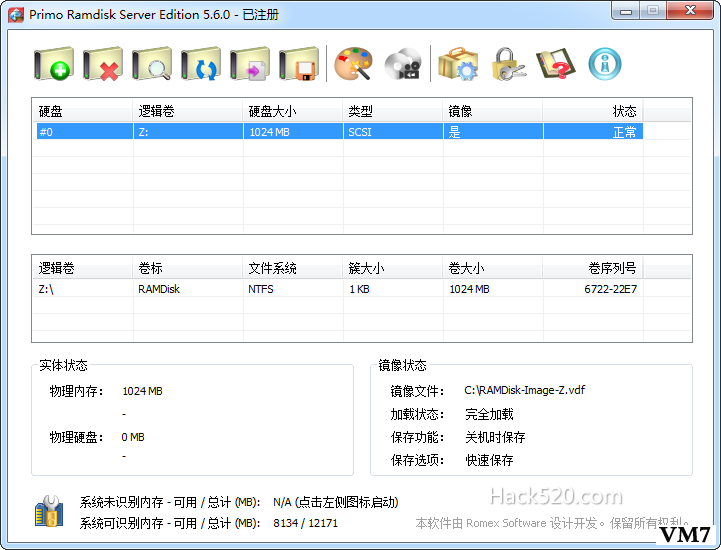The width and height of the screenshot is (721, 550).
Task: Select disk row #0
Action: [338, 132]
